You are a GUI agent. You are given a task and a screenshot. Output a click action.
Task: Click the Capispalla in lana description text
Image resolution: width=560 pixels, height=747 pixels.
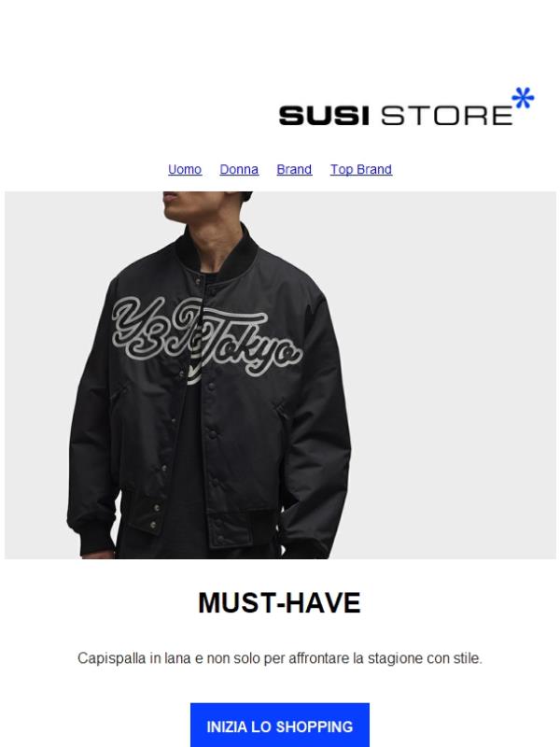(280, 658)
